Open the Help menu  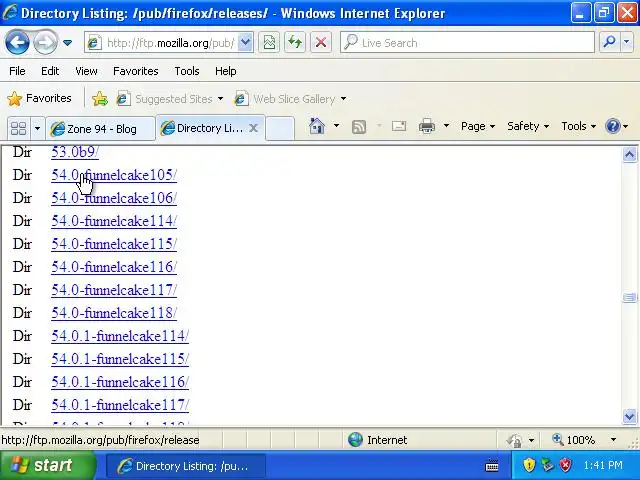click(x=226, y=71)
